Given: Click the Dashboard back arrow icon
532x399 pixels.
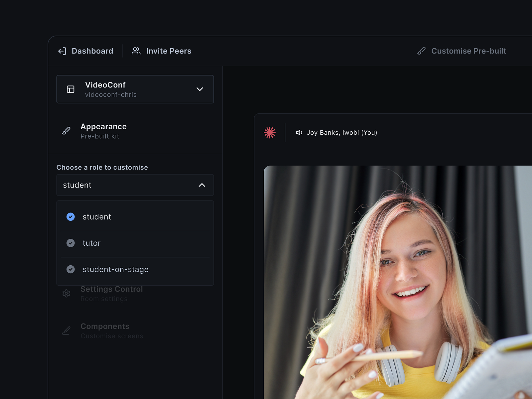Looking at the screenshot, I should pos(62,51).
